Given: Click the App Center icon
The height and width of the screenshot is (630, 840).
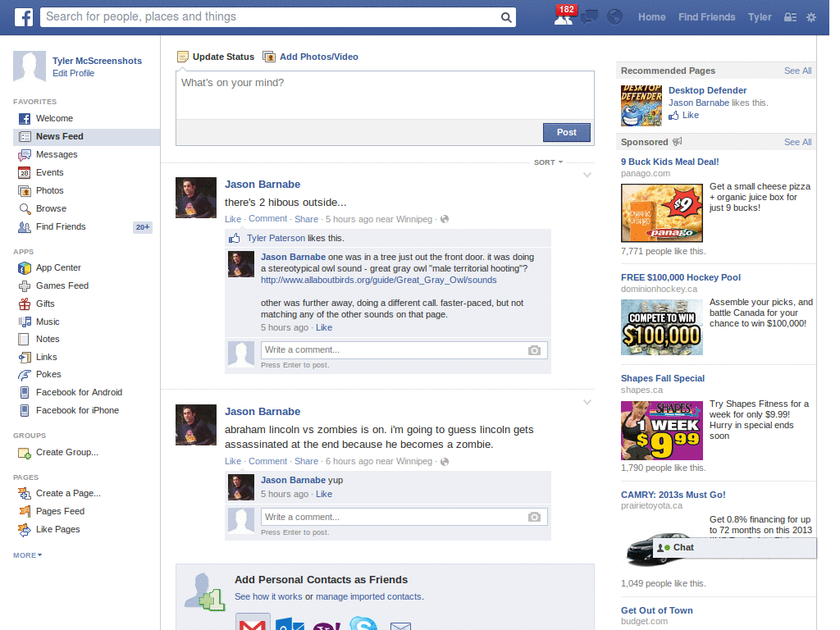Looking at the screenshot, I should 25,268.
